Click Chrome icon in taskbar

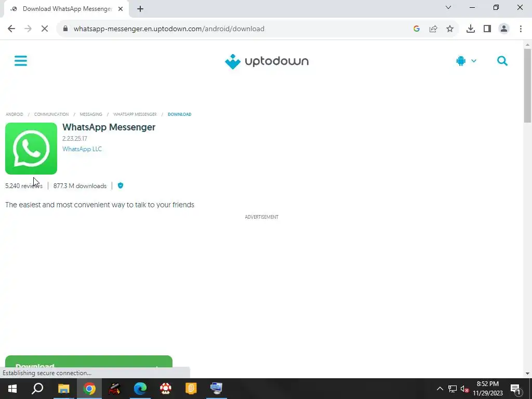[x=89, y=389]
